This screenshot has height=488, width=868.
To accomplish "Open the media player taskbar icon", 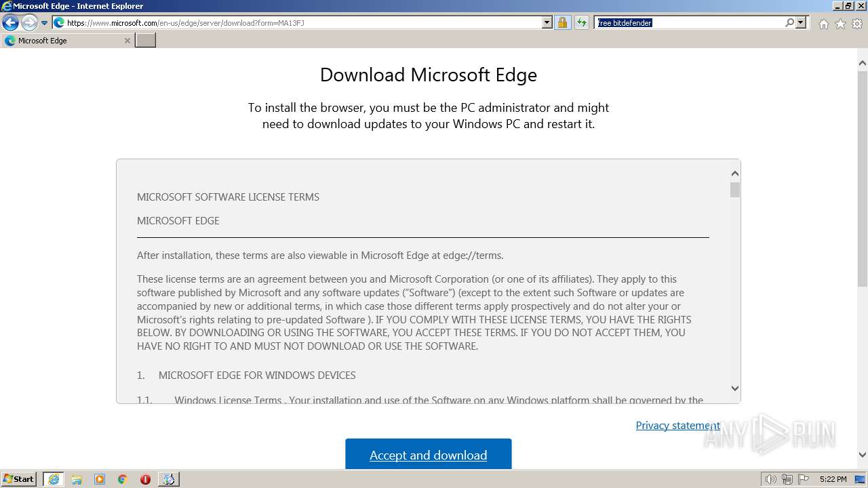I will 100,479.
